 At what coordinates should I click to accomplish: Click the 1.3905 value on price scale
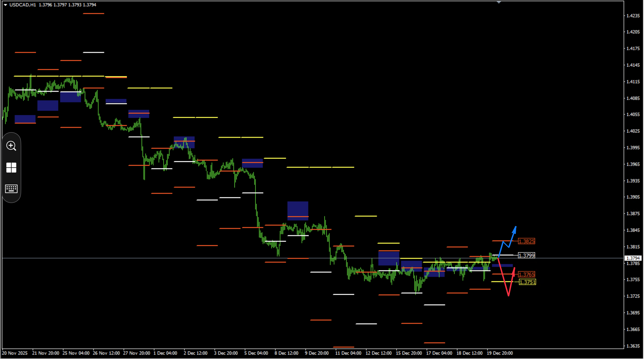(633, 197)
